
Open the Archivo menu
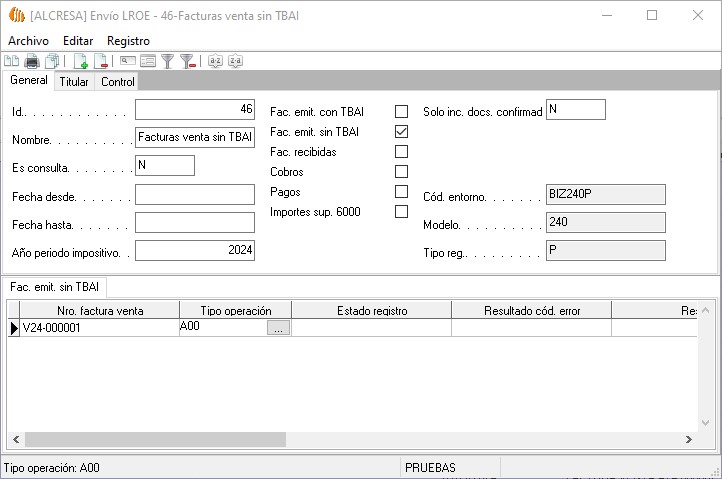(x=28, y=40)
